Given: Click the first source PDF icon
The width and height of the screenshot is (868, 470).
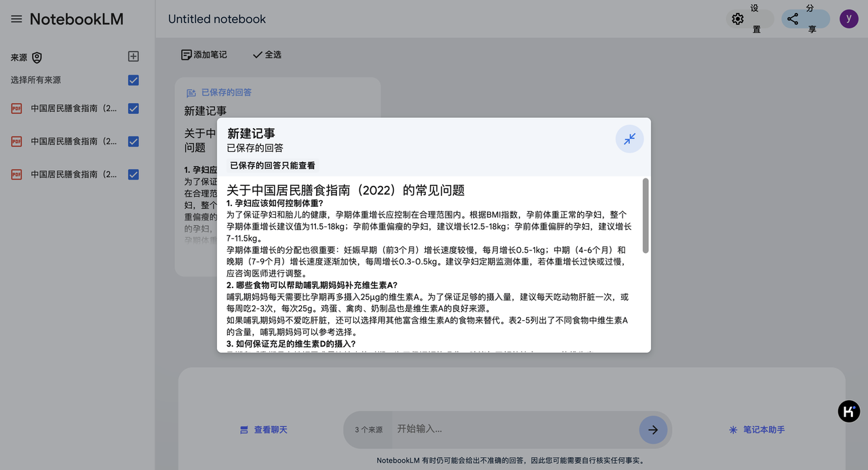Looking at the screenshot, I should tap(17, 109).
